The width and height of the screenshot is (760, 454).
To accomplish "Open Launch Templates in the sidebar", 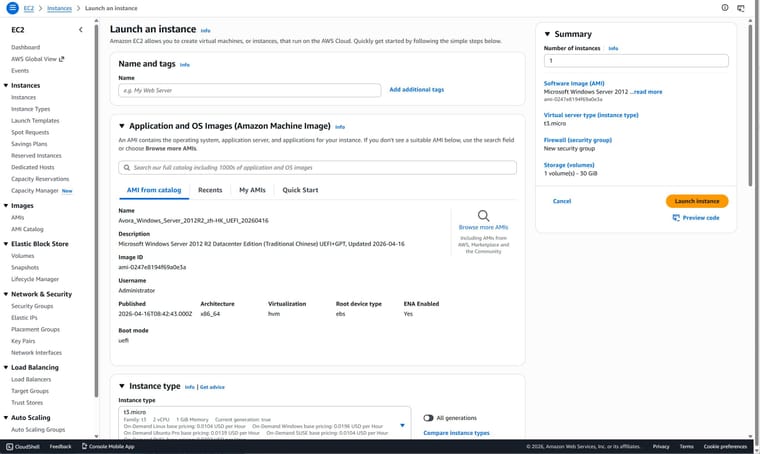I will (35, 121).
